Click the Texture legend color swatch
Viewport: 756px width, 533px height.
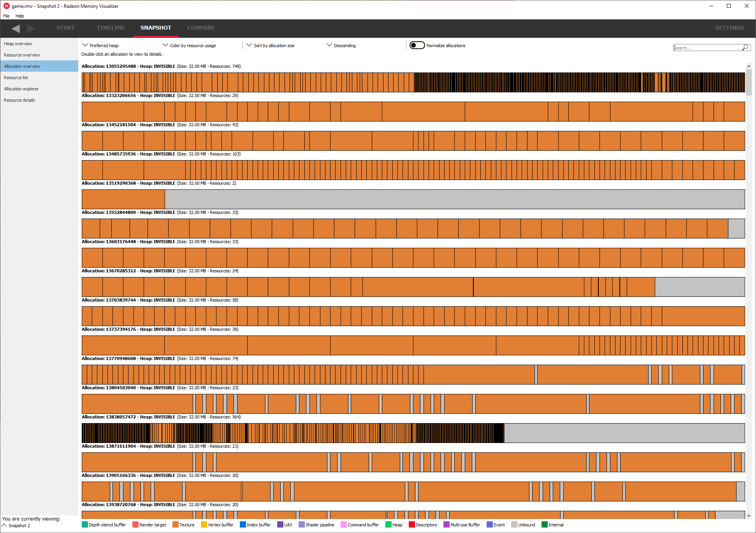(175, 524)
